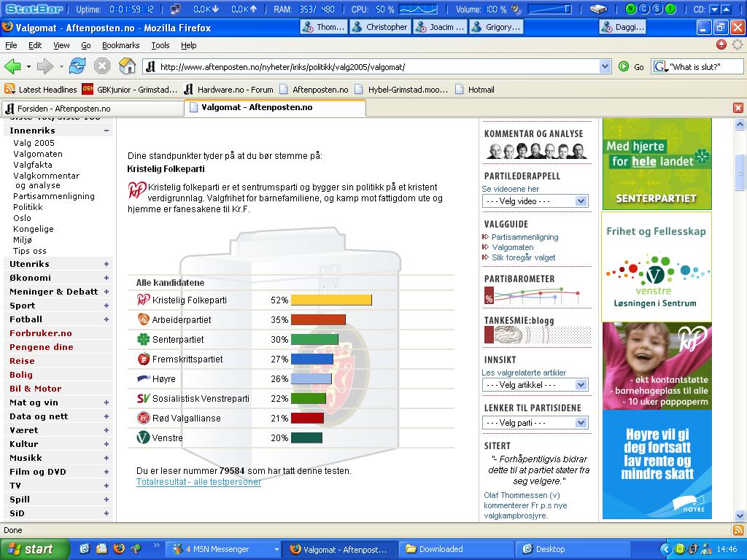Screen dimensions: 747x560
Task: Open the Tools menu
Action: (x=160, y=45)
